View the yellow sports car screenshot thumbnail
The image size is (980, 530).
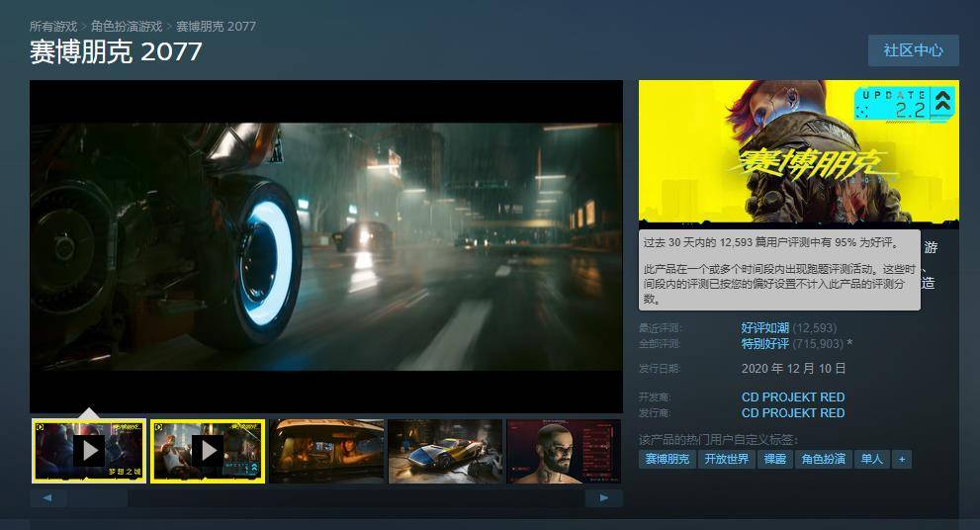point(445,451)
